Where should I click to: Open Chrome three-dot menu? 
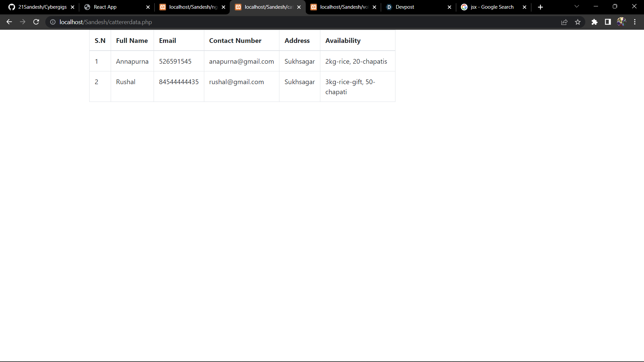[x=635, y=22]
